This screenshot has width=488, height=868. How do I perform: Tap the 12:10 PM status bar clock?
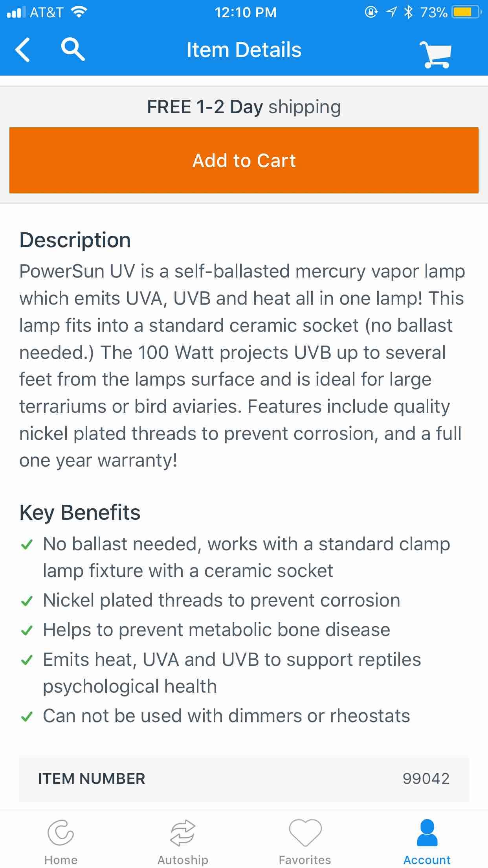point(246,12)
